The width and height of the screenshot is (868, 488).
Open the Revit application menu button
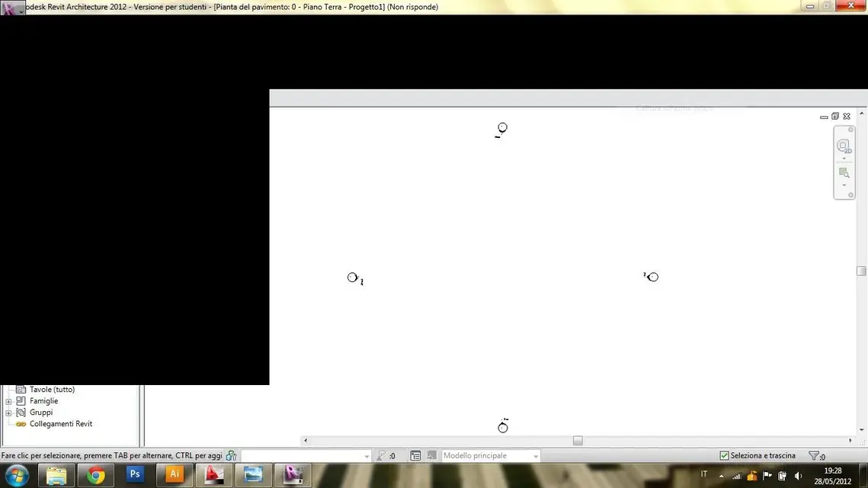pyautogui.click(x=12, y=8)
